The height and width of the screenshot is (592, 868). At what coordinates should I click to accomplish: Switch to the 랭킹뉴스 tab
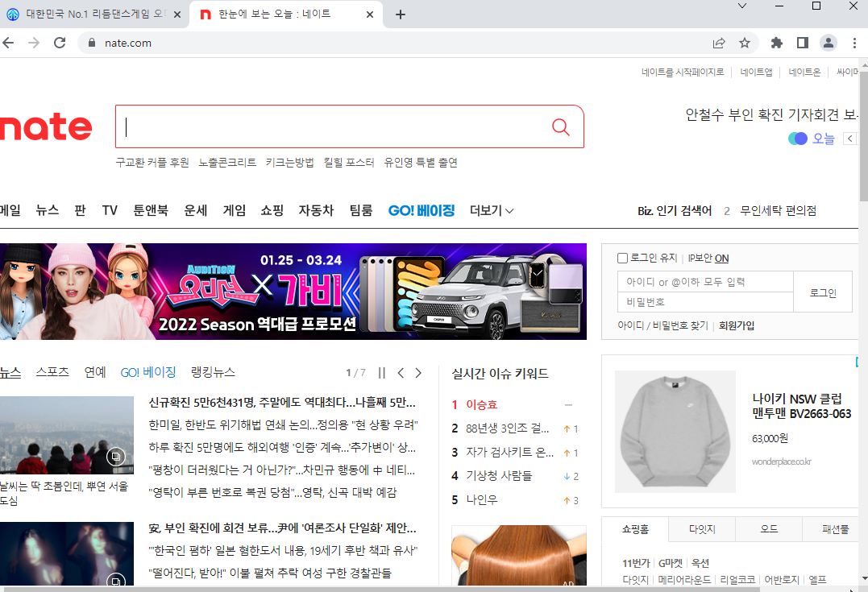click(213, 372)
